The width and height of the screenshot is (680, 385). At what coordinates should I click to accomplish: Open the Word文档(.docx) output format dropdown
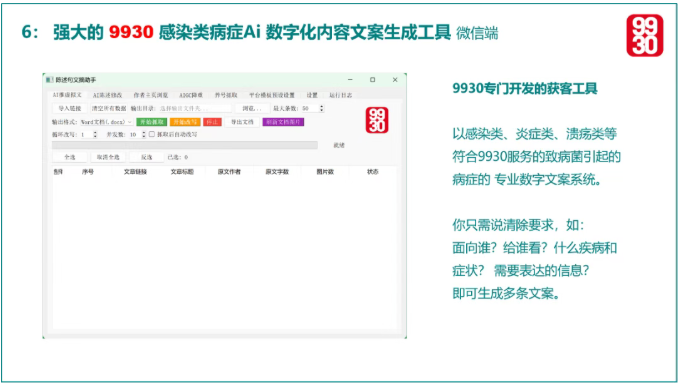point(106,122)
